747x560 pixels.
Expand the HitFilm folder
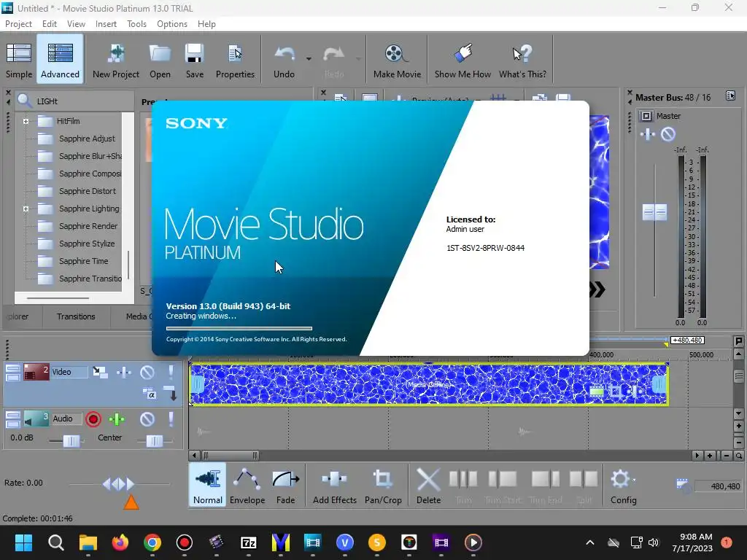26,122
